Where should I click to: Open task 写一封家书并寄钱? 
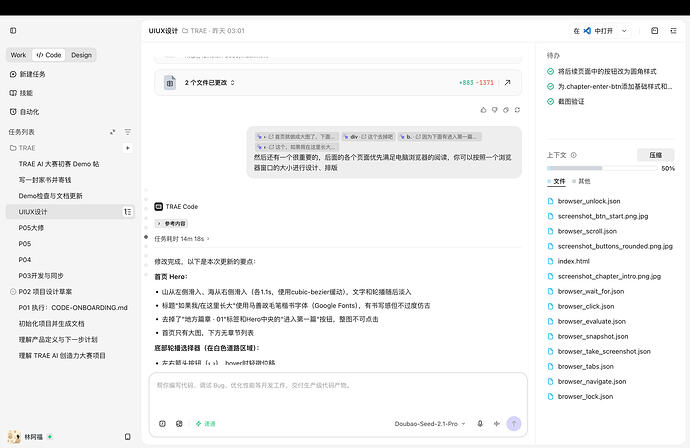click(x=45, y=180)
